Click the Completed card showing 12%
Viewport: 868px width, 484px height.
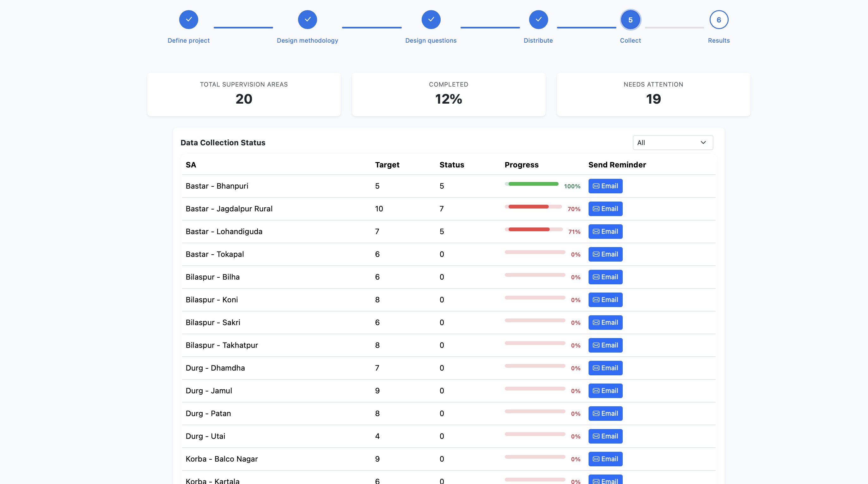[448, 95]
